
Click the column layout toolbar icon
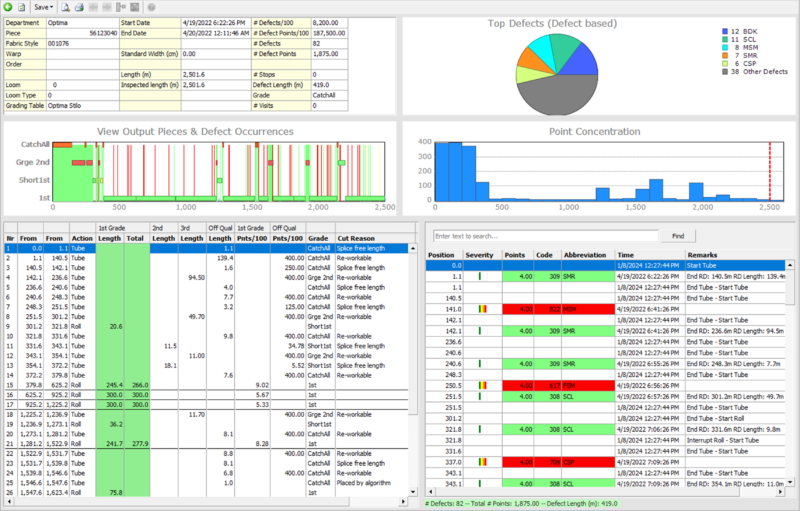coord(120,7)
